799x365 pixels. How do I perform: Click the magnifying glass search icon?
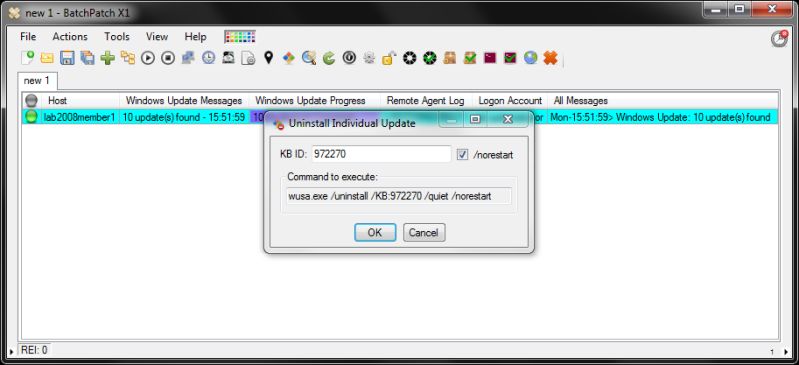point(309,58)
